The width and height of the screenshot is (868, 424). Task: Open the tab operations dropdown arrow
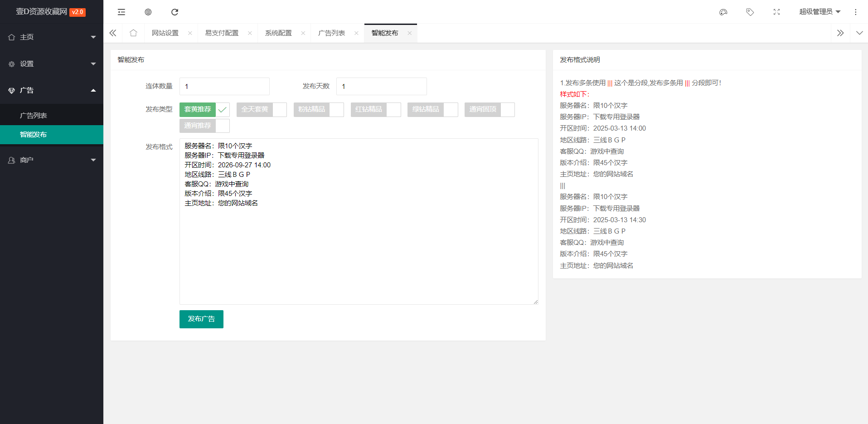pos(859,33)
